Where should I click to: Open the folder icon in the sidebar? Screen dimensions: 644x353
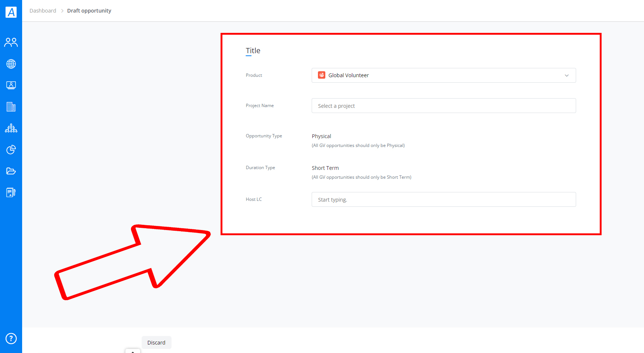(11, 171)
